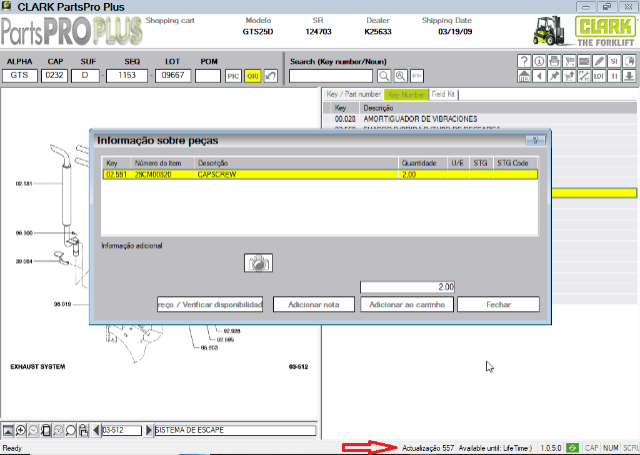The height and width of the screenshot is (455, 640).
Task: Click the empty POM field
Action: [x=208, y=75]
